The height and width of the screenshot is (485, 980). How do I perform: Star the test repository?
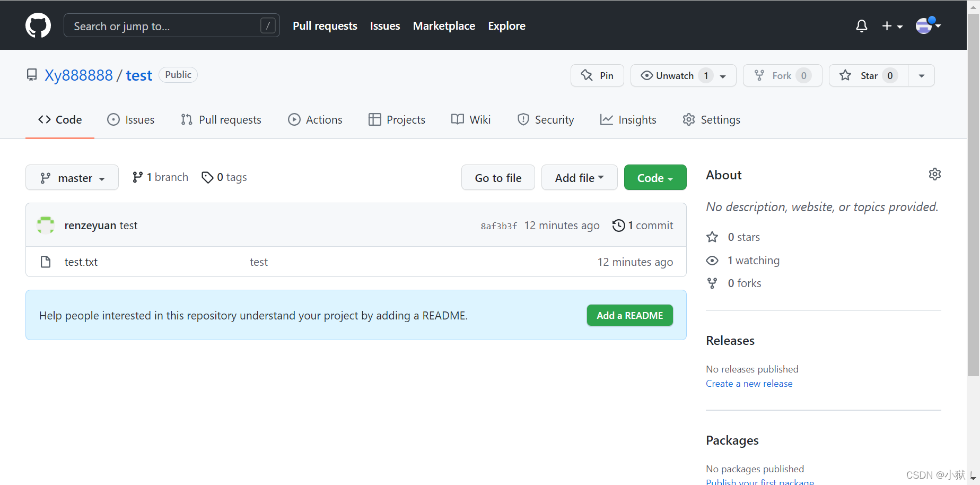tap(869, 75)
